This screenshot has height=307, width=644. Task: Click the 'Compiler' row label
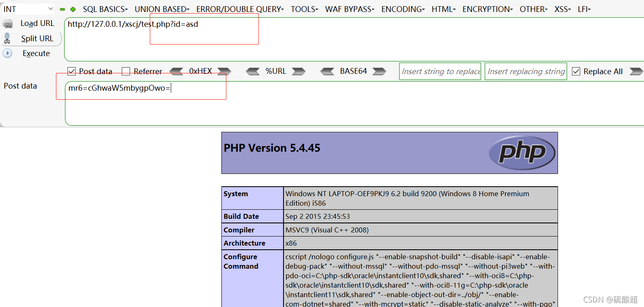click(239, 230)
